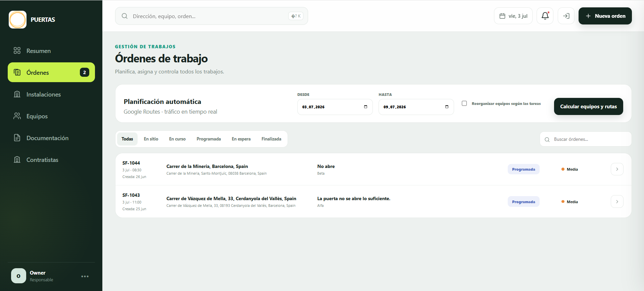Click the 3 jul · 11:00 schedule text
644x291 pixels.
coord(132,202)
